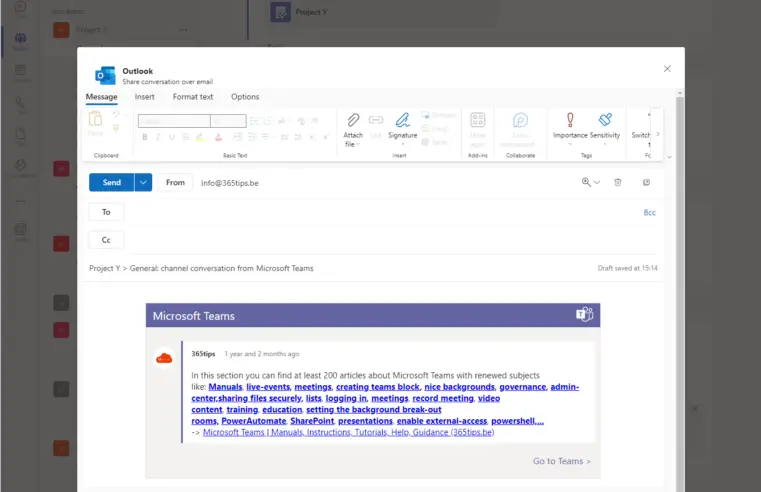The image size is (761, 492).
Task: Expand the zoom dropdown chevron
Action: pos(597,182)
